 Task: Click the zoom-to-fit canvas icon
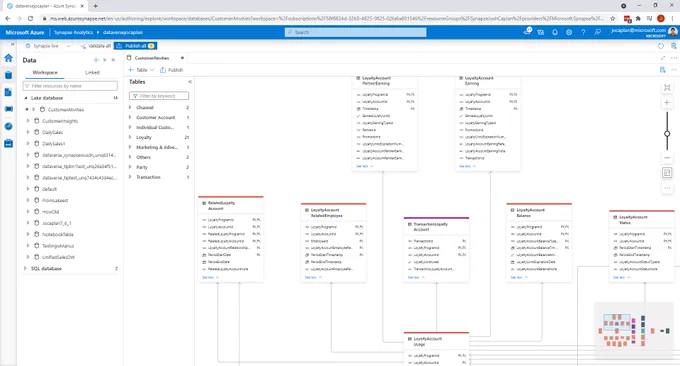pyautogui.click(x=667, y=88)
